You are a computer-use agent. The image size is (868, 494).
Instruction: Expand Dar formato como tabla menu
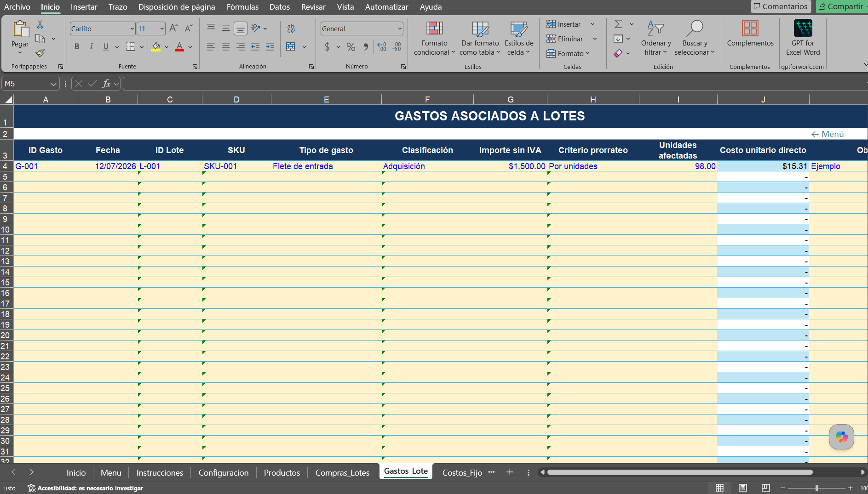tap(480, 38)
